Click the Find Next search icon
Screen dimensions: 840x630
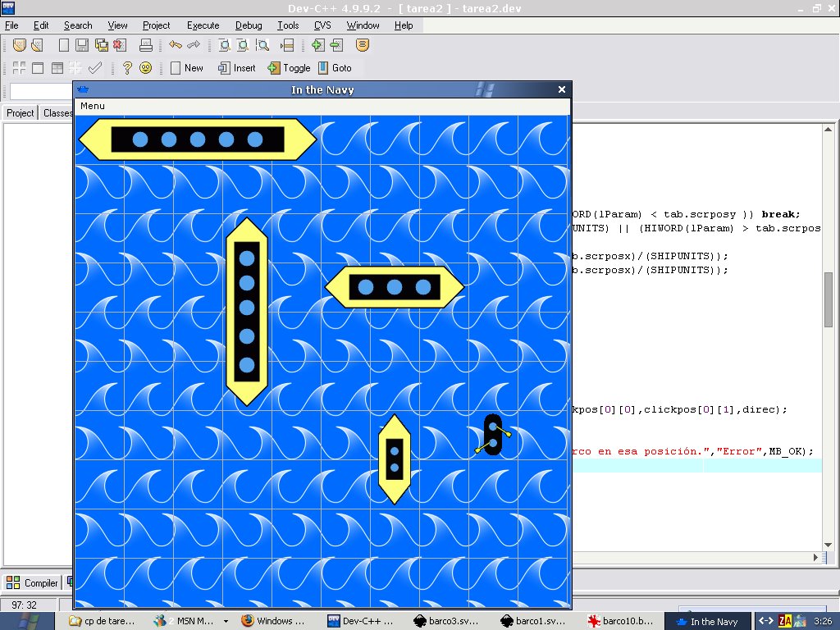[x=262, y=45]
